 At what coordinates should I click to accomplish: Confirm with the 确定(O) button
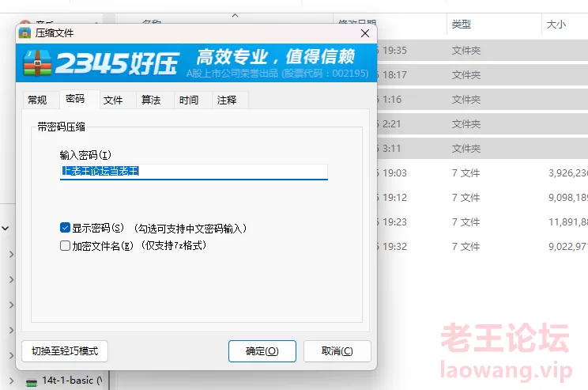(262, 351)
